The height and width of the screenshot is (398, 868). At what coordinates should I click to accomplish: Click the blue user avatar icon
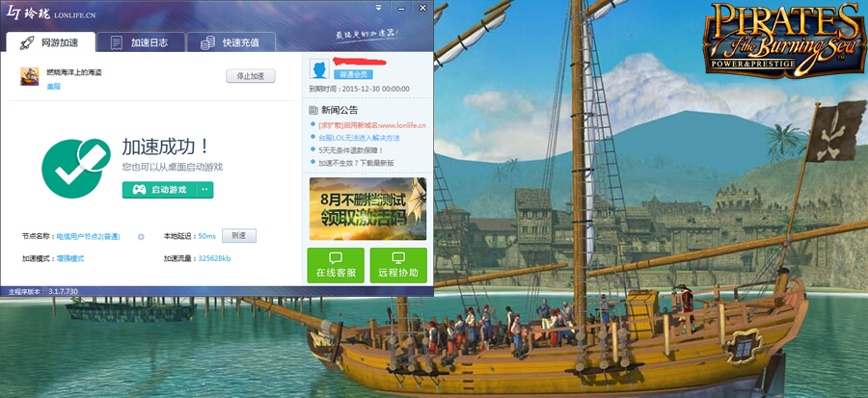(x=319, y=70)
